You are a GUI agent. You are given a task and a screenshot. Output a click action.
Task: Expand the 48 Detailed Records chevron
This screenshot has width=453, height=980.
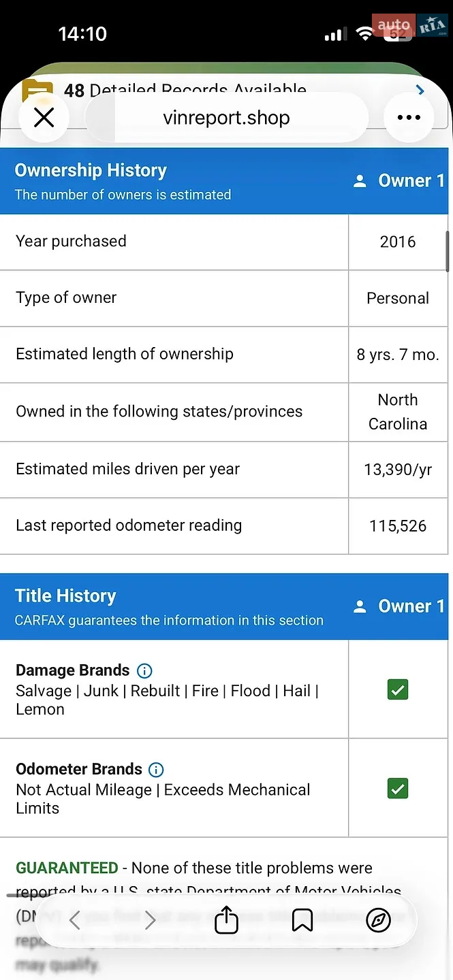pyautogui.click(x=420, y=90)
